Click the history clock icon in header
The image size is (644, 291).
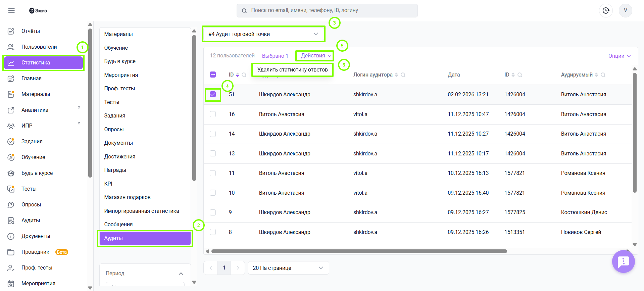click(x=606, y=10)
